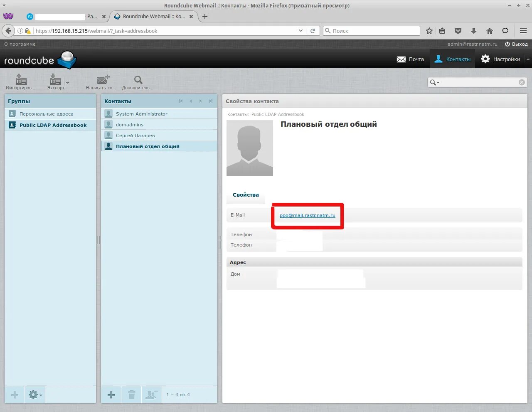
Task: Click the Firefox Поиск search field
Action: click(x=372, y=31)
